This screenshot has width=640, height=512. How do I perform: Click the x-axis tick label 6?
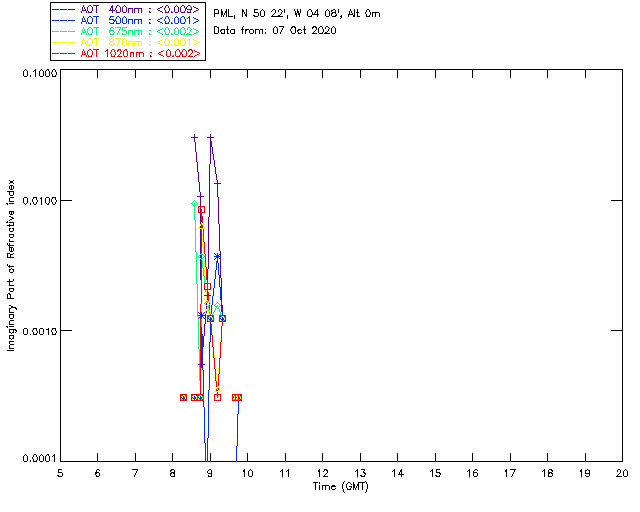tap(98, 473)
